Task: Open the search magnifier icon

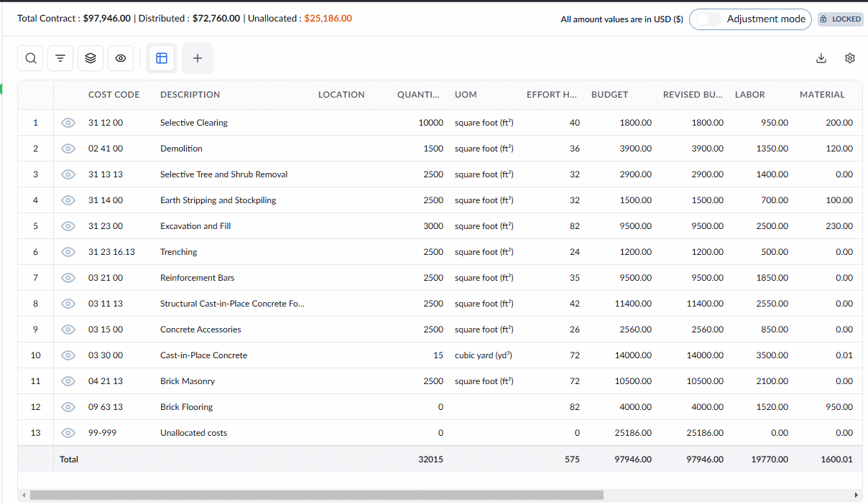Action: pos(30,59)
